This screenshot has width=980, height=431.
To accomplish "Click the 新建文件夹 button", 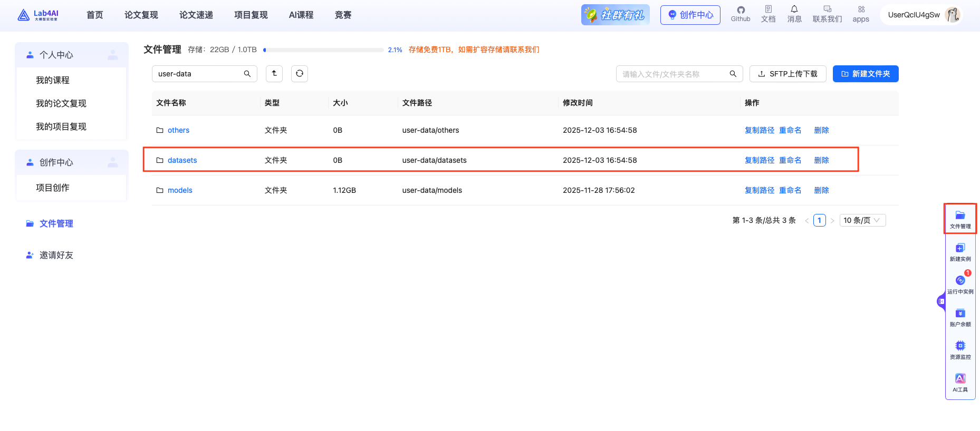I will pyautogui.click(x=866, y=74).
